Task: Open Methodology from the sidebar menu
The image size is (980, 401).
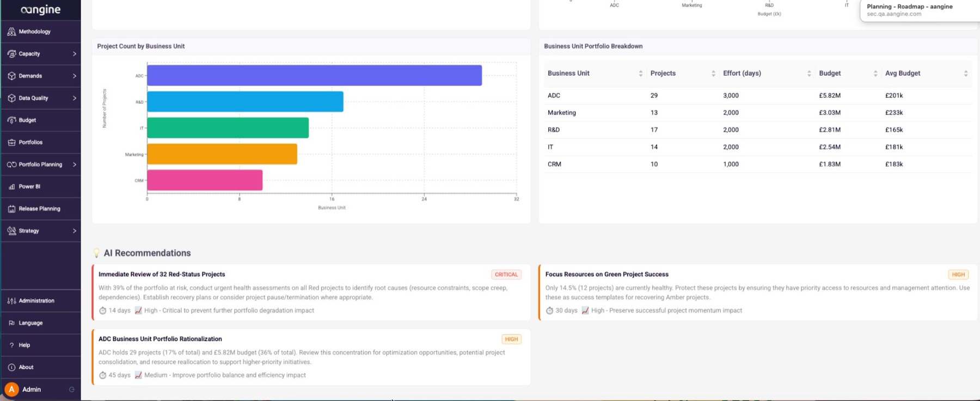Action: point(41,32)
